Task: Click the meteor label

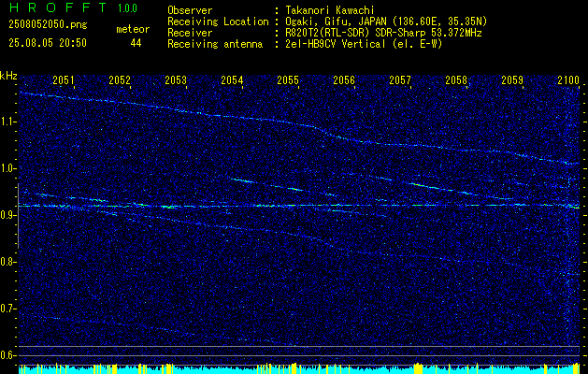Action: (x=133, y=29)
